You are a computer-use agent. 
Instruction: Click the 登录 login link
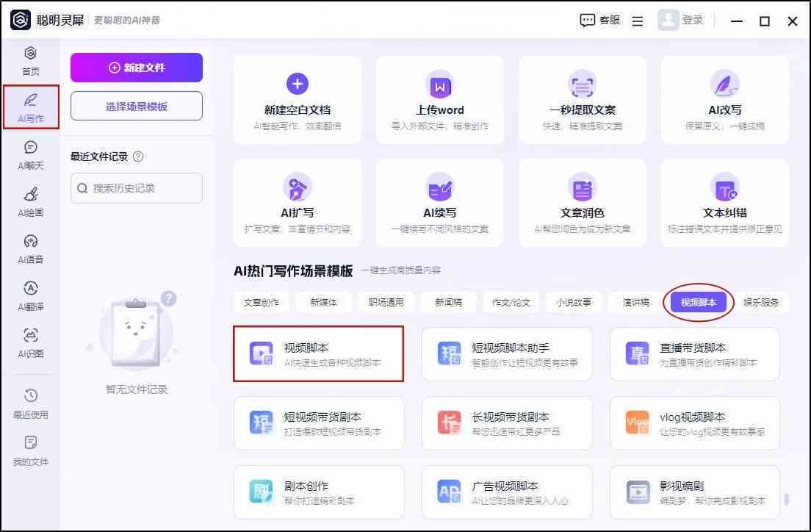pyautogui.click(x=693, y=20)
